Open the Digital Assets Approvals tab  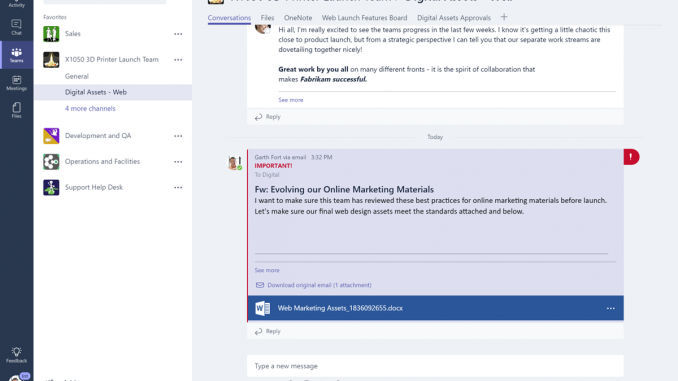pyautogui.click(x=454, y=18)
